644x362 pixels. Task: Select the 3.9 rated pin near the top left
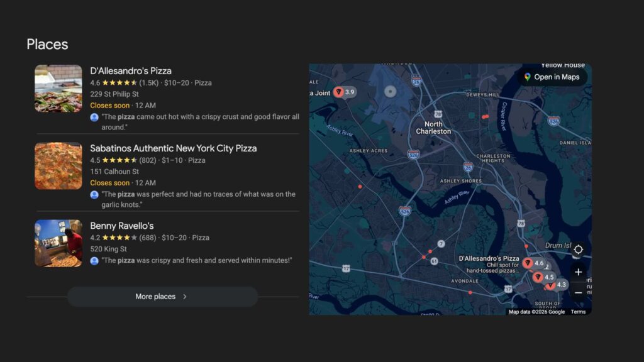tap(339, 92)
